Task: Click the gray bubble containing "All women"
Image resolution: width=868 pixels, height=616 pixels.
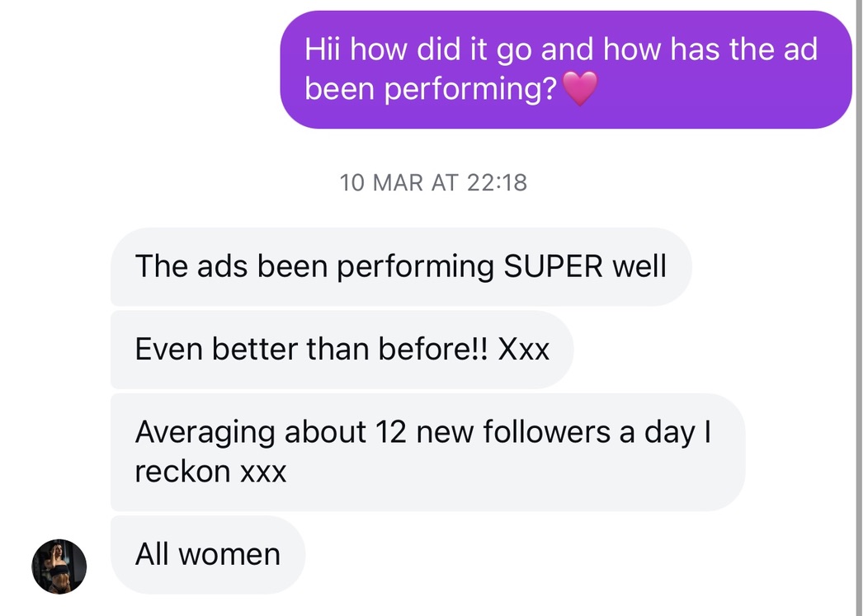Action: 207,554
